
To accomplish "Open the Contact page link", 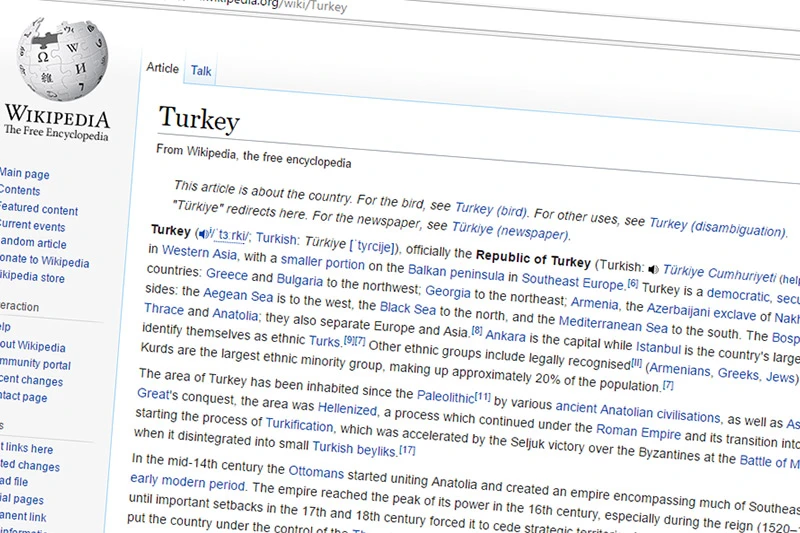I will 23,396.
